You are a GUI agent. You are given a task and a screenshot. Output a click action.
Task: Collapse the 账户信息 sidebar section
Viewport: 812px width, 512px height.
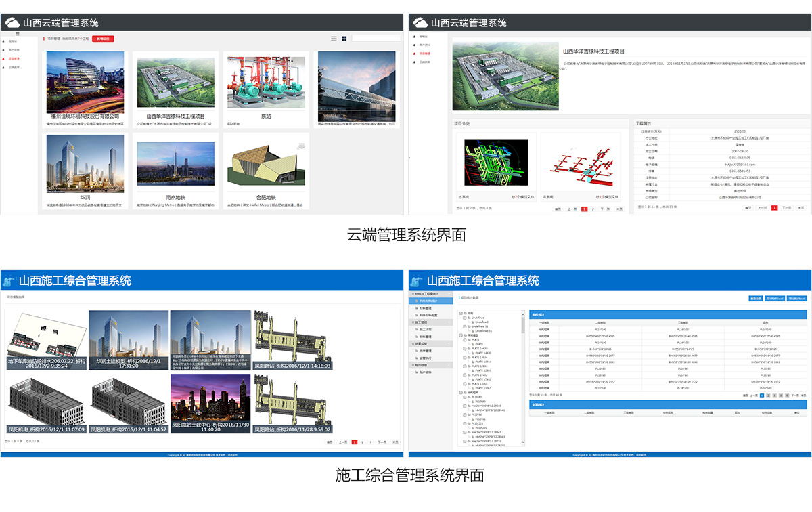431,365
